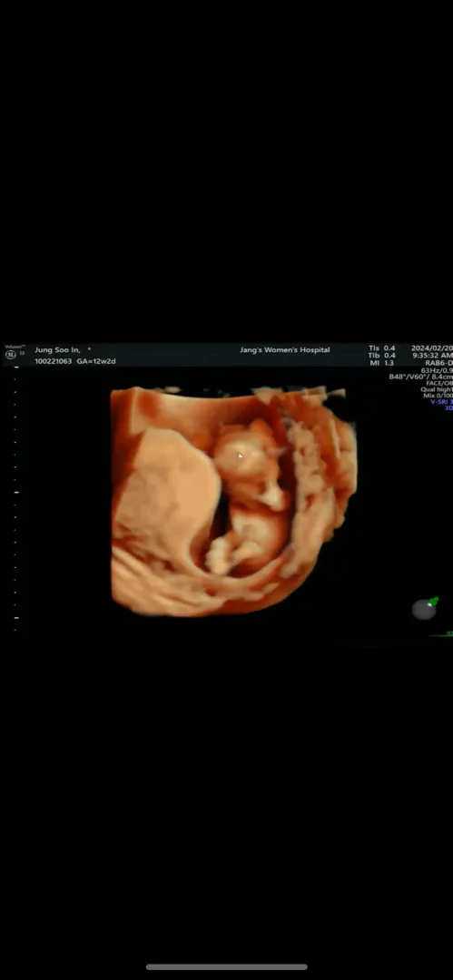This screenshot has height=980, width=453.
Task: Click the 9:35:32 AM timestamp
Action: pyautogui.click(x=432, y=356)
